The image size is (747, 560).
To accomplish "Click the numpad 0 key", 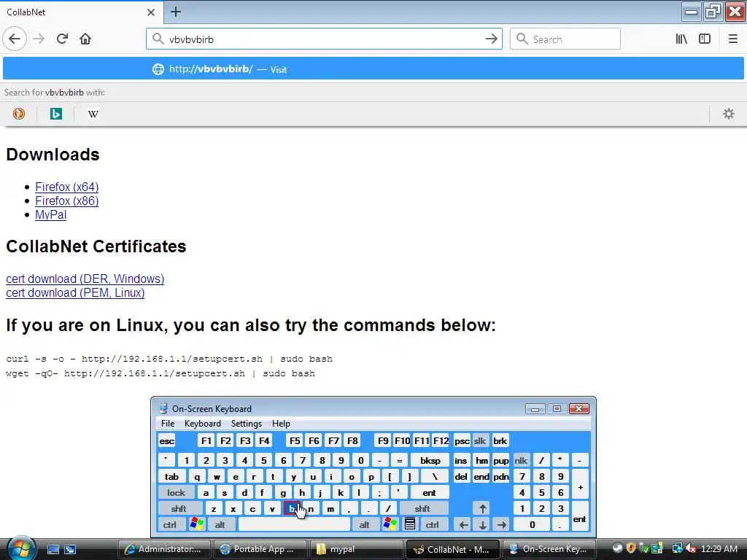I will coord(532,525).
